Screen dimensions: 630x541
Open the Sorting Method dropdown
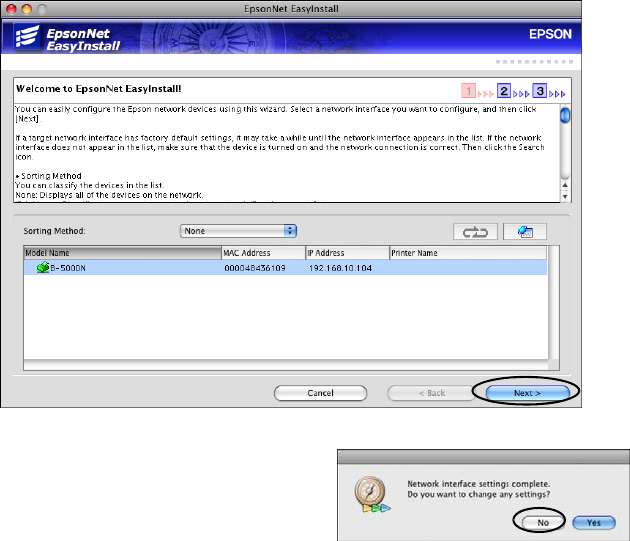pyautogui.click(x=239, y=230)
